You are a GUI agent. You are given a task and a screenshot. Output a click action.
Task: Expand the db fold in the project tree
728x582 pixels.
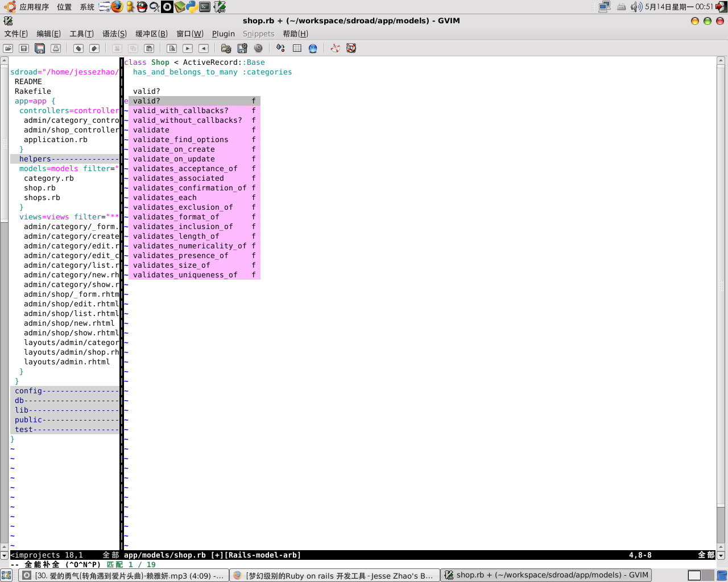click(x=65, y=401)
